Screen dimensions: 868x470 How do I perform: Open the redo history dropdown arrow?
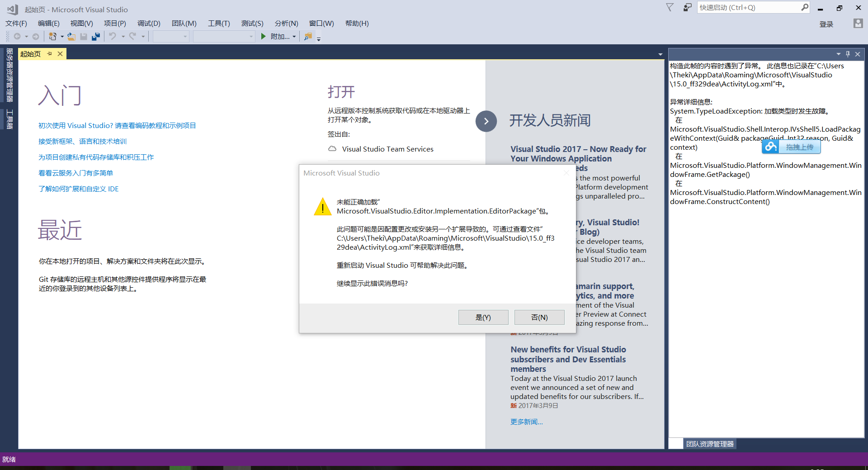tap(143, 37)
